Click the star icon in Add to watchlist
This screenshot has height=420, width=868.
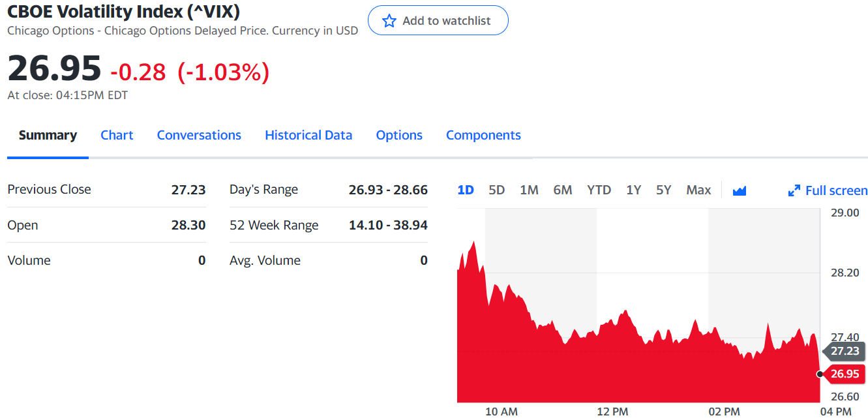[389, 21]
